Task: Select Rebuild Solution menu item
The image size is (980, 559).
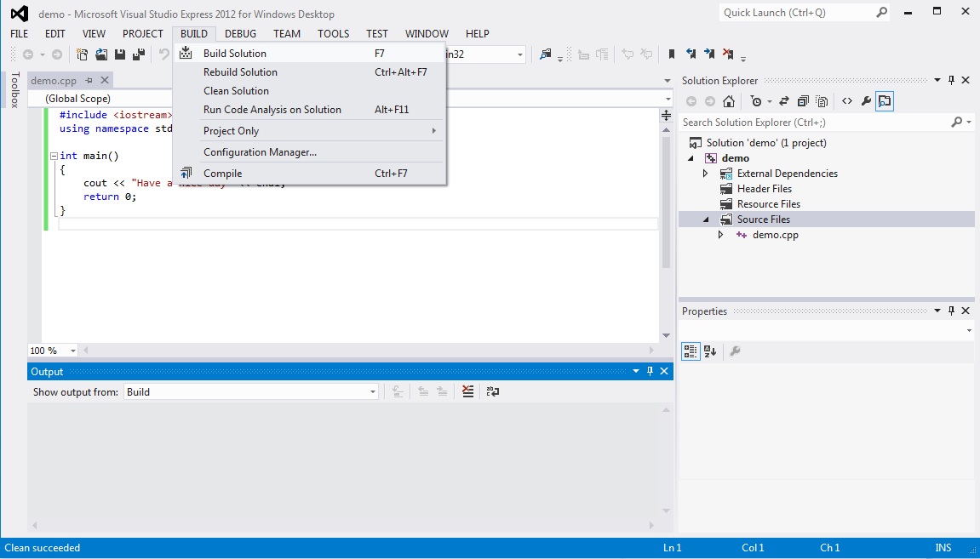Action: click(x=309, y=71)
